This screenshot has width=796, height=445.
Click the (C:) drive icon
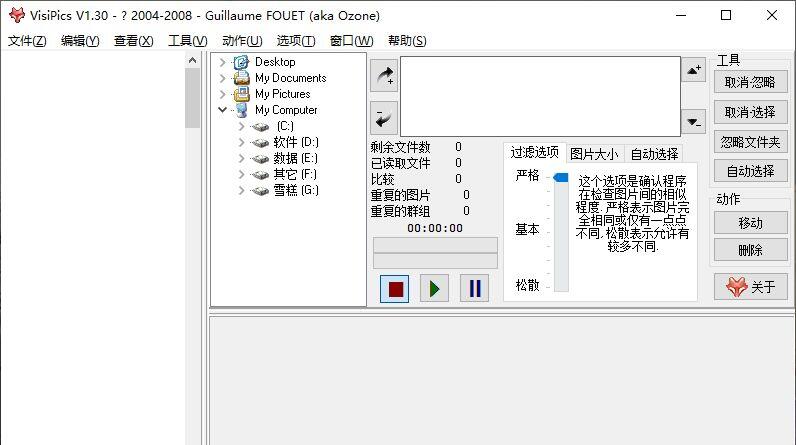(260, 126)
